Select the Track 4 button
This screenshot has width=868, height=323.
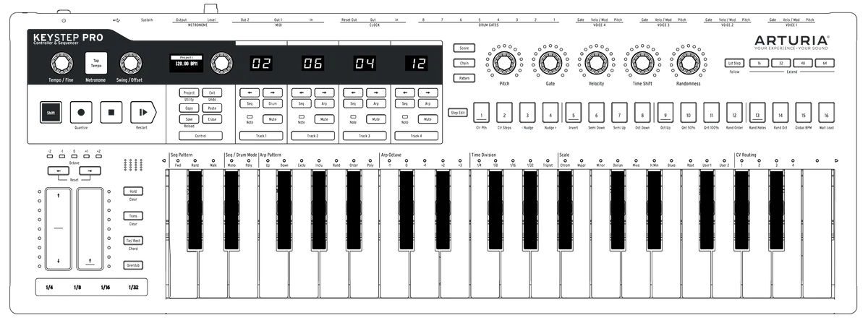tap(417, 136)
